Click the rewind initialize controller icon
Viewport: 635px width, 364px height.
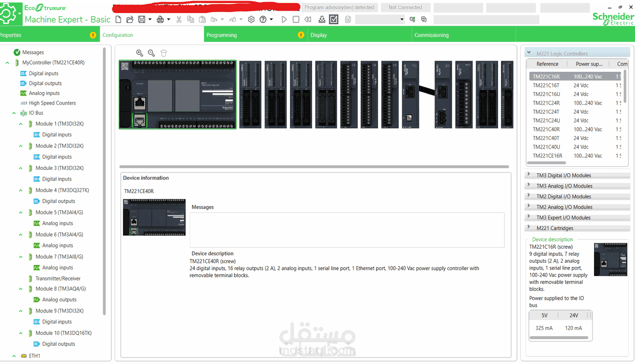[308, 19]
